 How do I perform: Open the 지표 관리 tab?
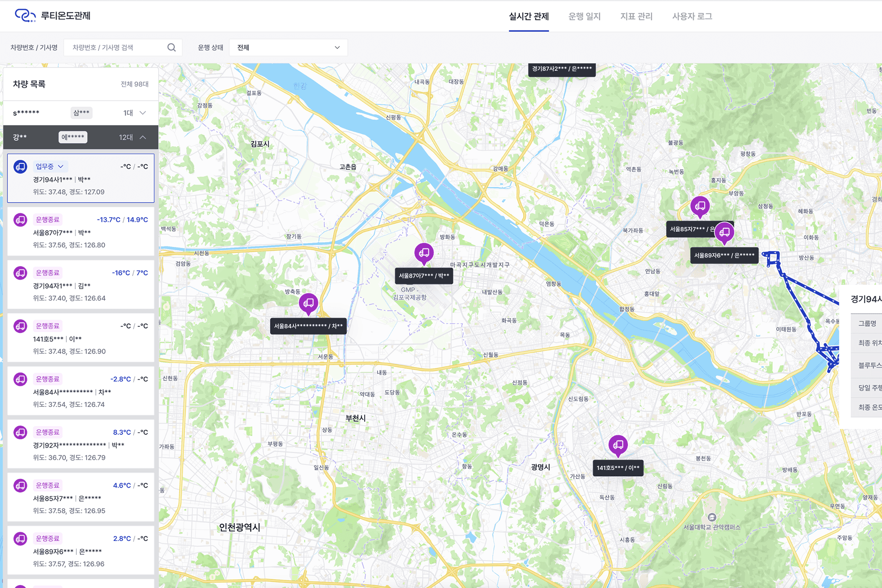tap(637, 16)
